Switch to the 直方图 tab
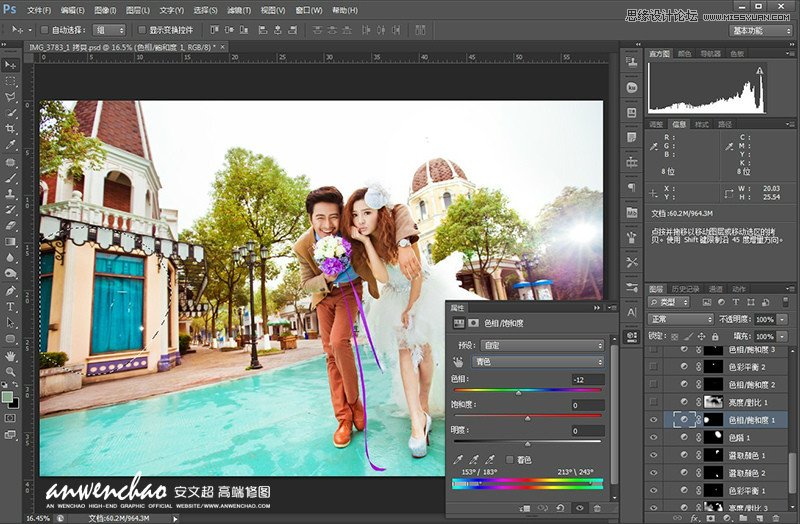Screen dimensions: 800x524 coord(659,54)
